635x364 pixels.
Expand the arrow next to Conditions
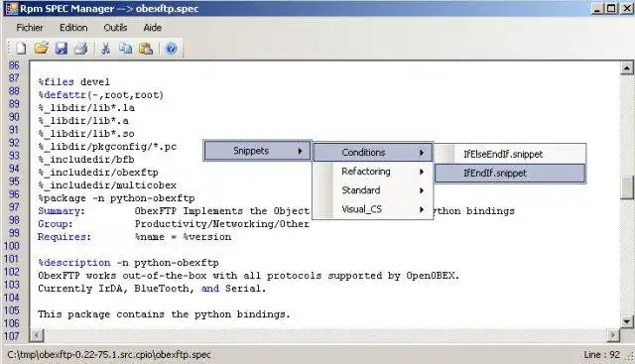[422, 153]
